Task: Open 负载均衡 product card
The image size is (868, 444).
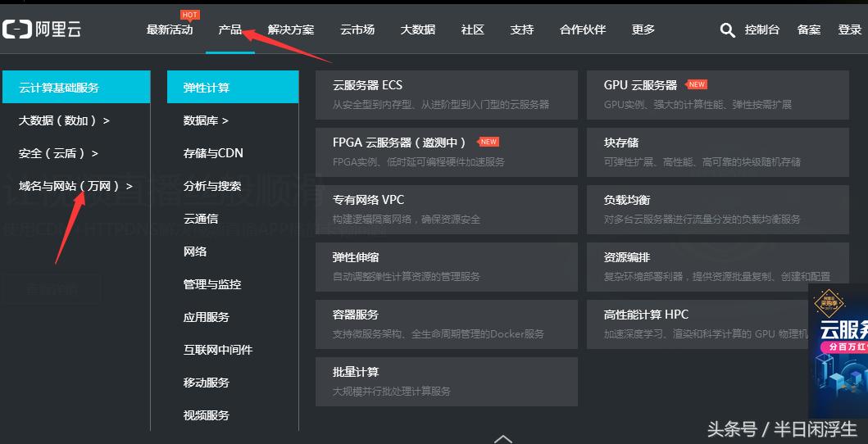Action: [718, 210]
